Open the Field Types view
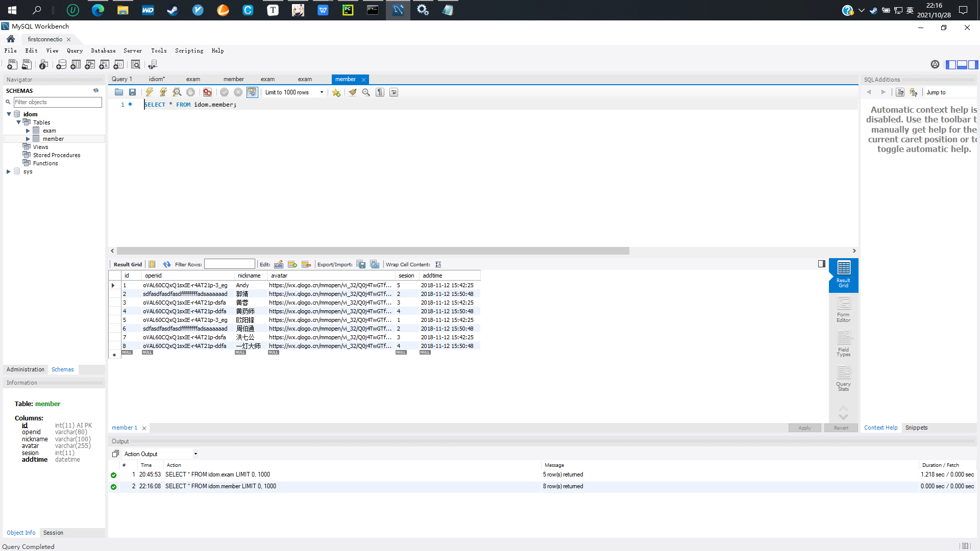The image size is (980, 551). pyautogui.click(x=843, y=344)
